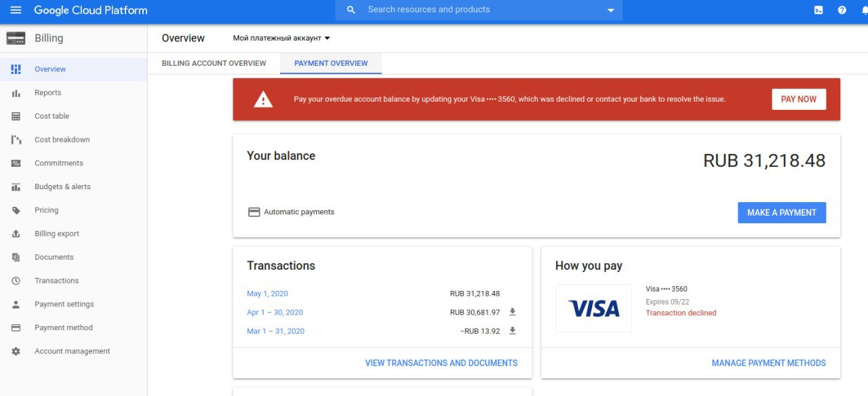This screenshot has width=868, height=396.
Task: Expand the search bar dropdown arrow
Action: 610,11
